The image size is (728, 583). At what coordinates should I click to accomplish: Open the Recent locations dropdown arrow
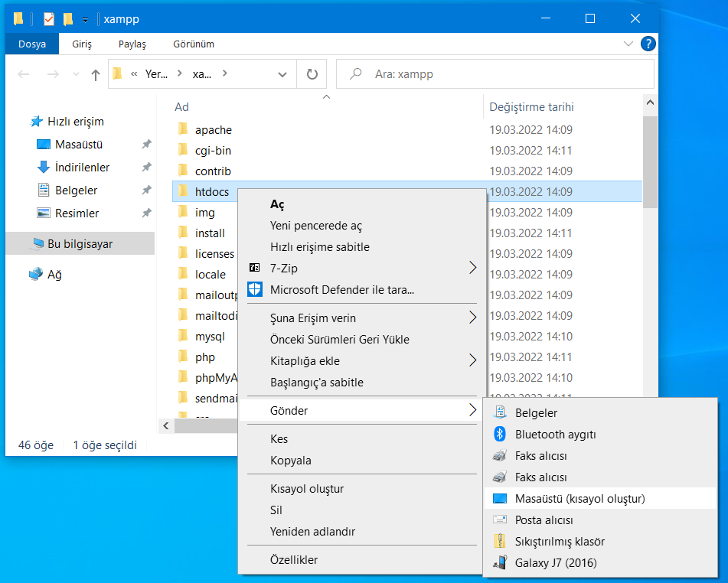pos(76,74)
